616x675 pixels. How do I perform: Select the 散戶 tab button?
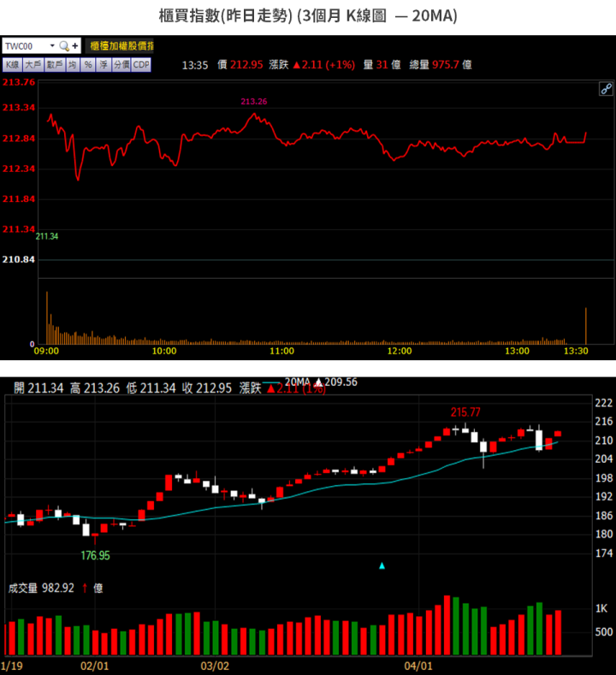click(55, 65)
